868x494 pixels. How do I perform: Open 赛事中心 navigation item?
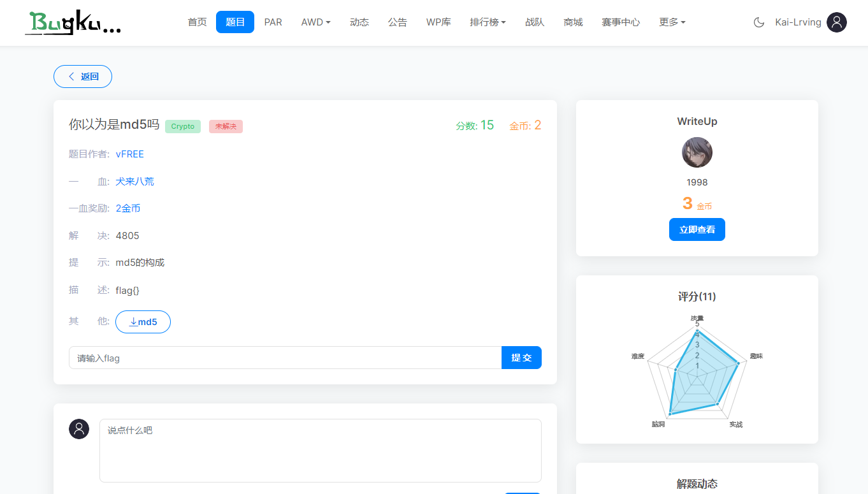(621, 22)
